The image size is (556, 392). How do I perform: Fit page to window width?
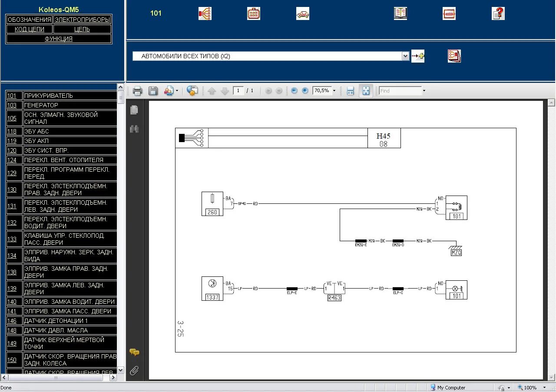351,91
